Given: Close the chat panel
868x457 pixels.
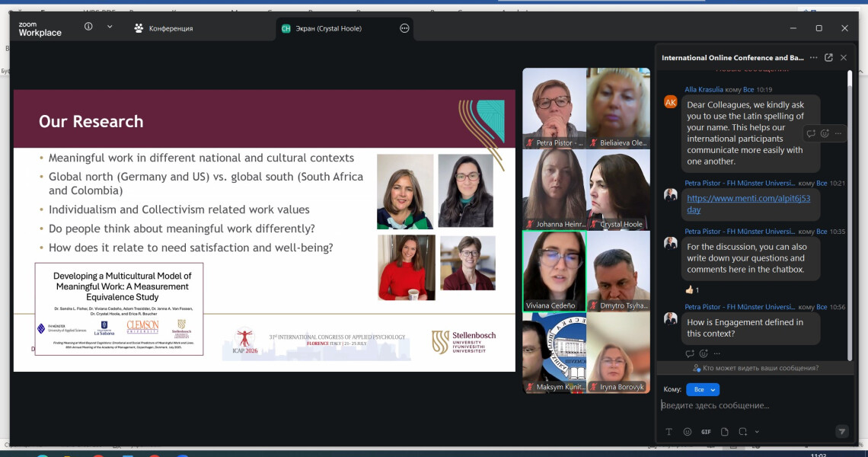Looking at the screenshot, I should [x=844, y=58].
